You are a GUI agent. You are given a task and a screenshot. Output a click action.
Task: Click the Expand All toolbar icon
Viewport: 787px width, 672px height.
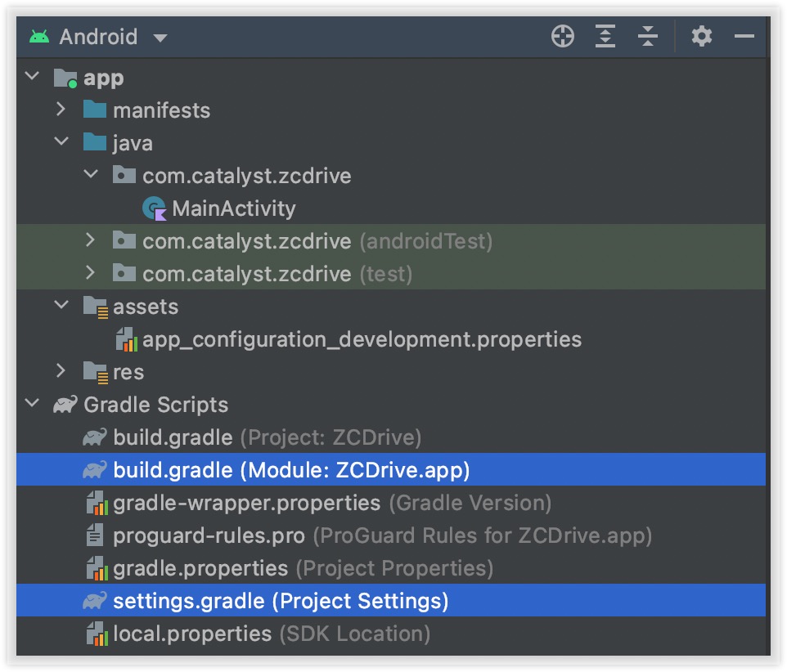click(605, 36)
